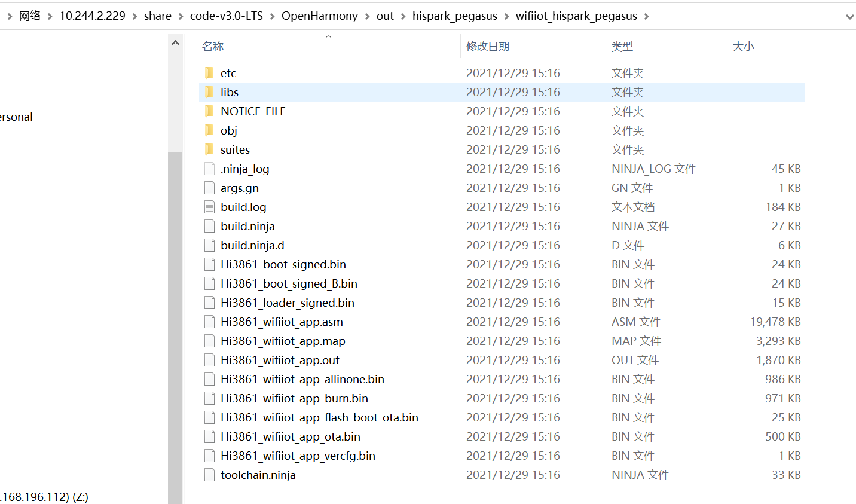Select the Hi3861_wifiiot_app_allinone.bin file name
856x504 pixels.
click(x=302, y=379)
